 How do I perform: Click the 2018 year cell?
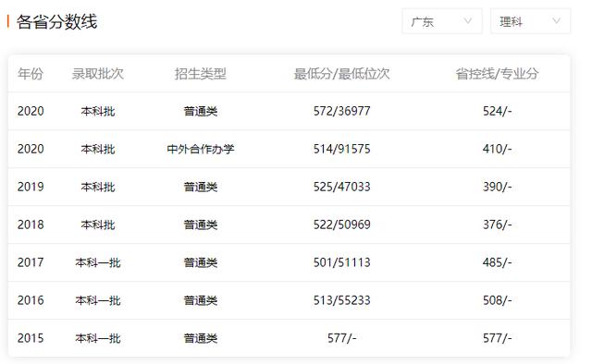coord(31,224)
